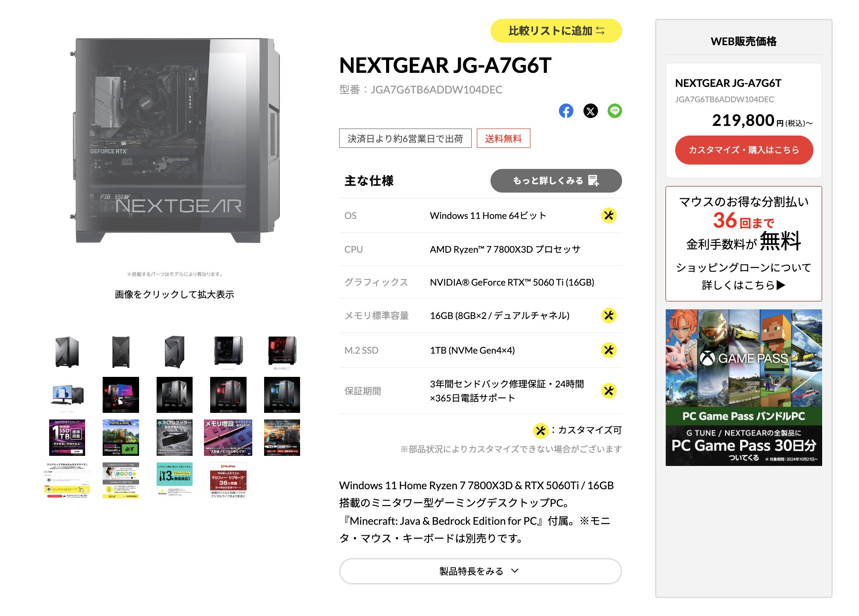Enlarge the main NEXTGEAR case image
This screenshot has width=859, height=616.
[x=175, y=140]
